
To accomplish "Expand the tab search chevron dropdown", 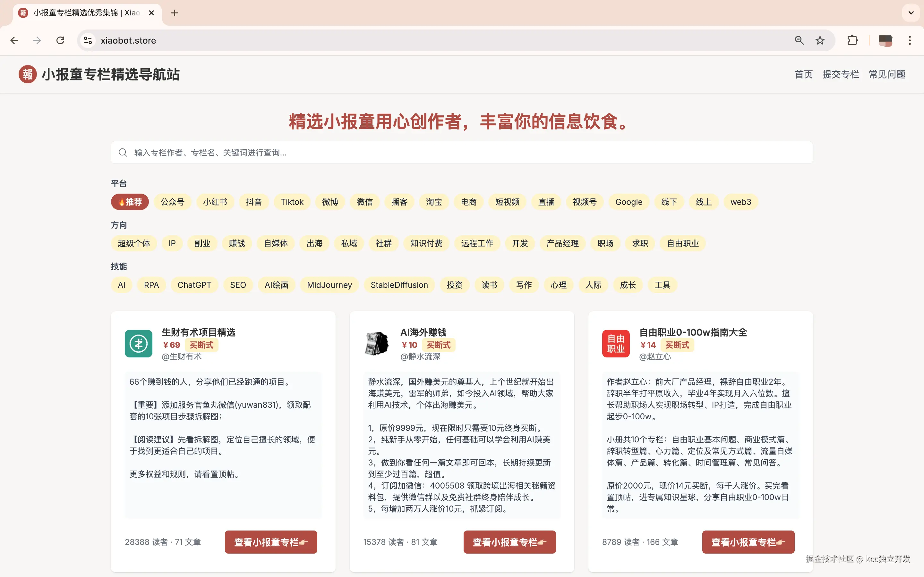I will [x=911, y=13].
